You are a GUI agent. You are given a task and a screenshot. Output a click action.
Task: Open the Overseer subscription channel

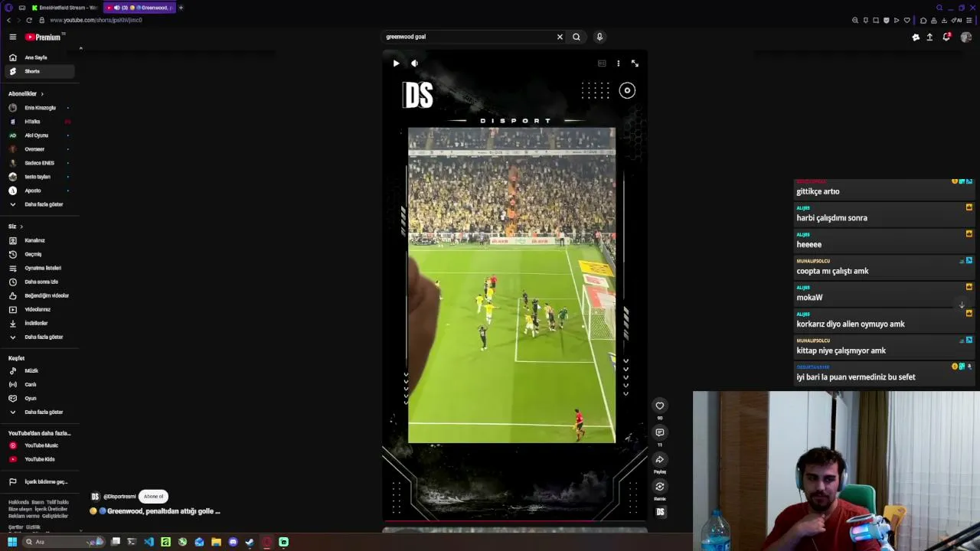(x=38, y=149)
